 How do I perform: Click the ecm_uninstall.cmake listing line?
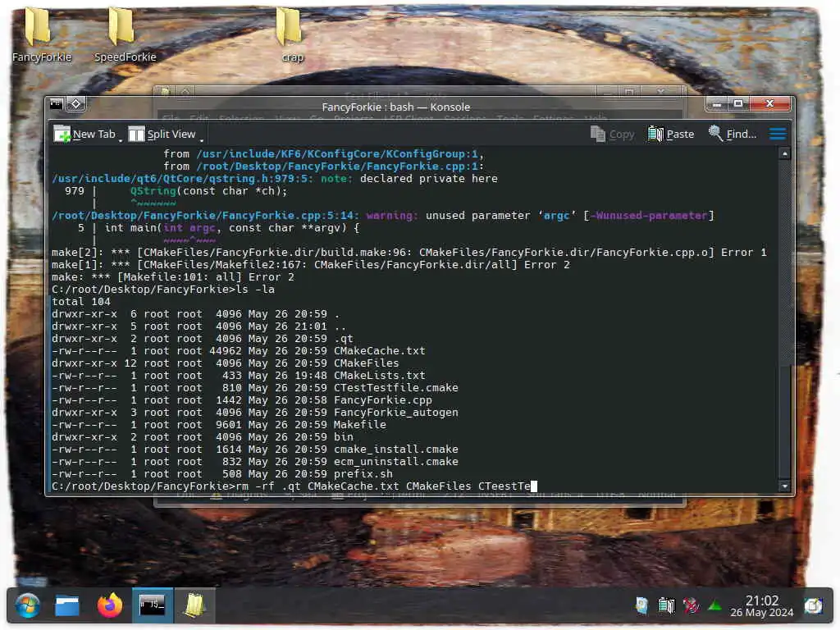256,462
